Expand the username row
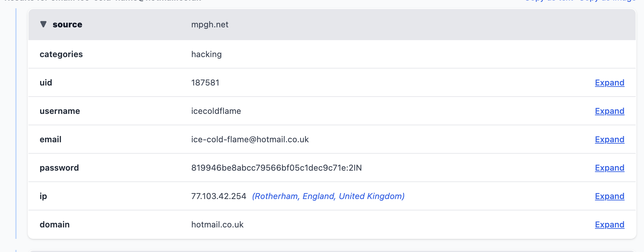This screenshot has width=644, height=252. pyautogui.click(x=609, y=111)
